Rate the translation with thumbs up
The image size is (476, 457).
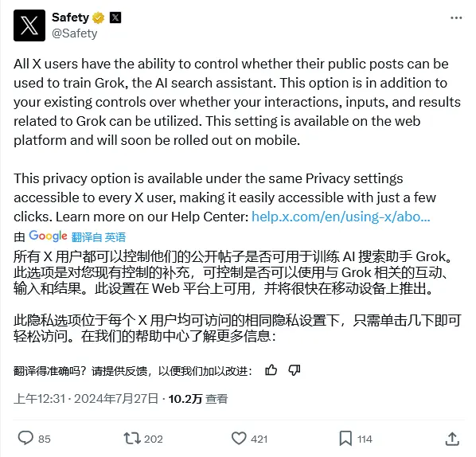pos(271,370)
